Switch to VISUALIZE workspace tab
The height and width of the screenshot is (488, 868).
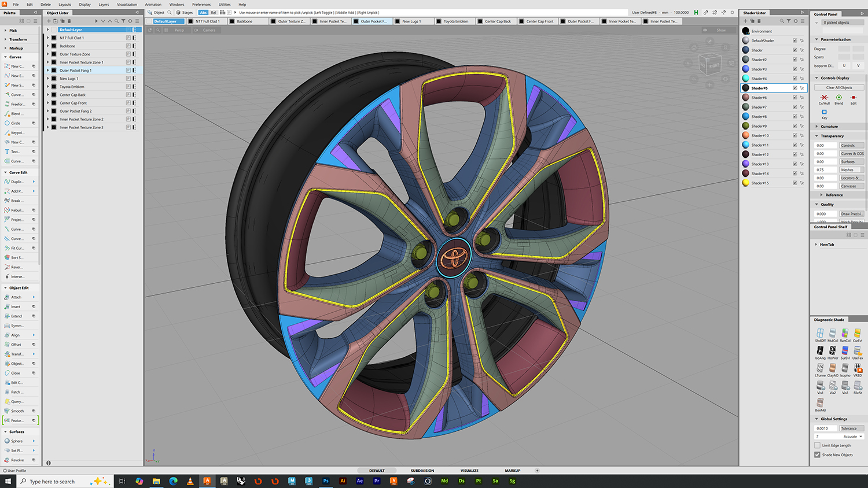click(x=469, y=471)
